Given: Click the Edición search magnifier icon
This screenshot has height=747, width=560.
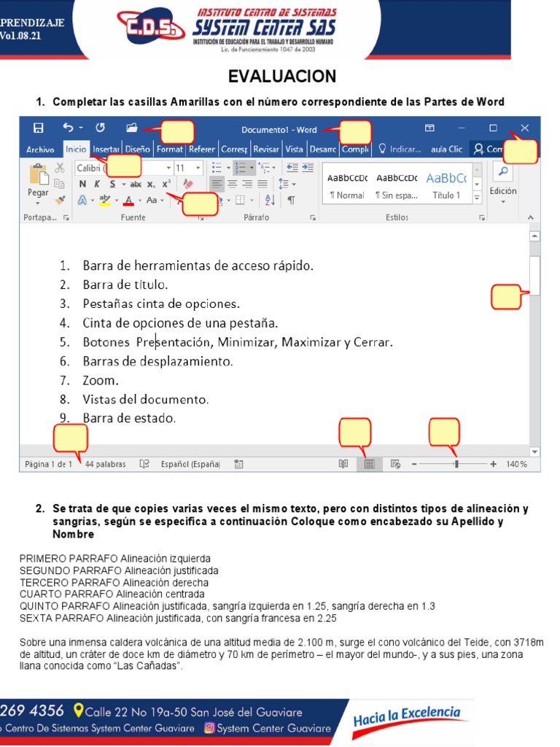Looking at the screenshot, I should (x=503, y=171).
